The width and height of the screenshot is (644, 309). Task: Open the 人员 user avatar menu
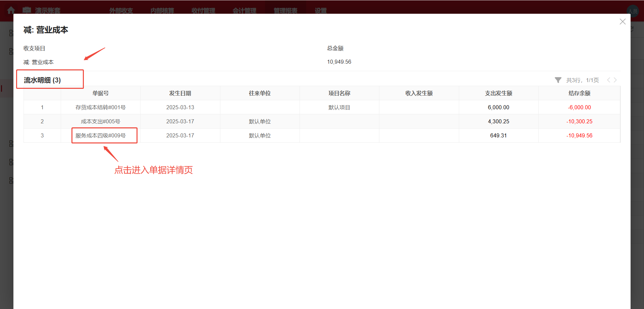pyautogui.click(x=633, y=10)
